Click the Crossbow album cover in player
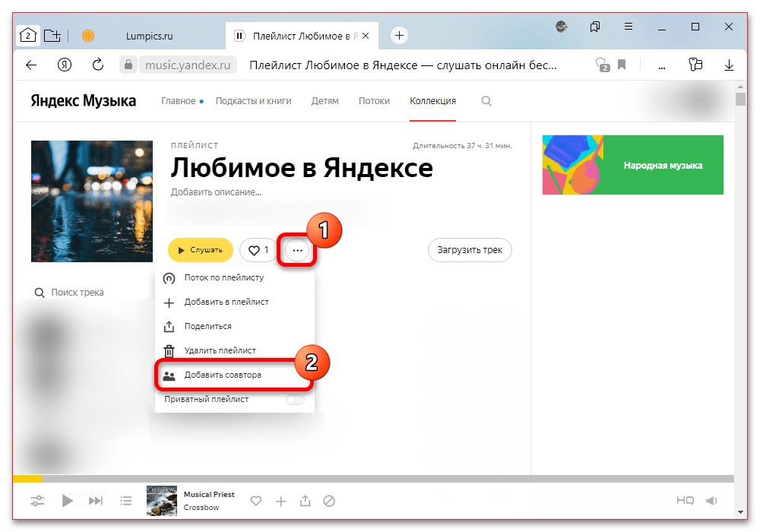 click(162, 501)
